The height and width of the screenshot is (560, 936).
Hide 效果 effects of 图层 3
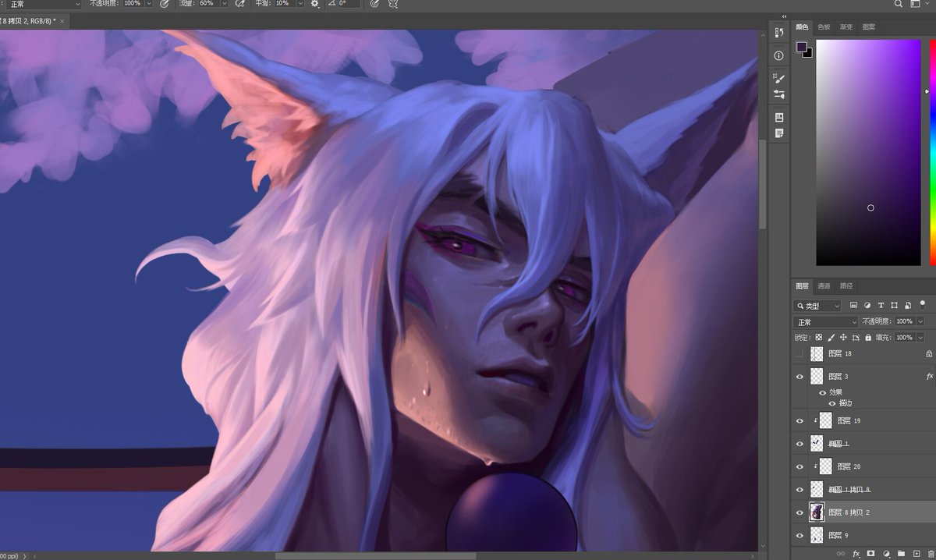[x=822, y=392]
